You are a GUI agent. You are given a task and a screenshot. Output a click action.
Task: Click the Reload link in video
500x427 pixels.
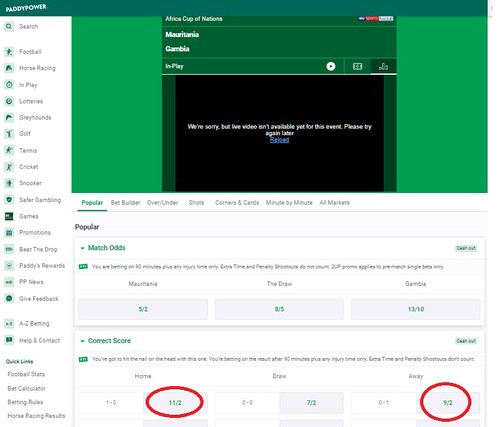[x=279, y=140]
